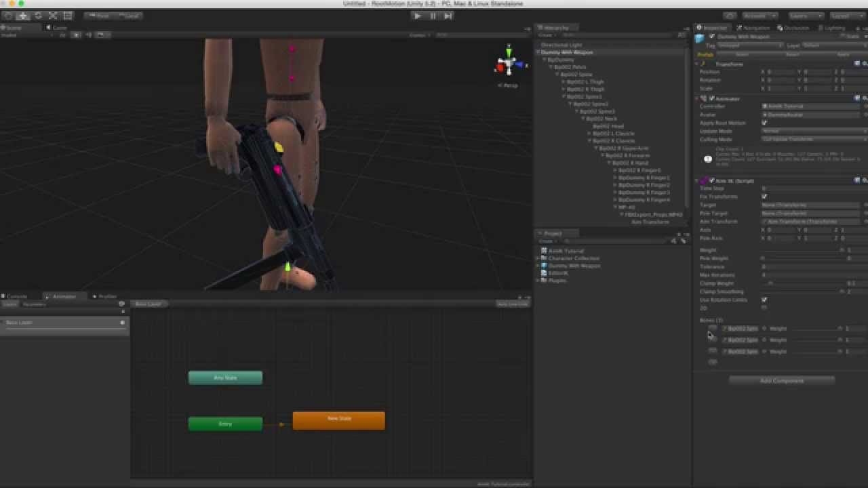The height and width of the screenshot is (488, 868).
Task: Select Character Collection folder in Project
Action: 574,258
